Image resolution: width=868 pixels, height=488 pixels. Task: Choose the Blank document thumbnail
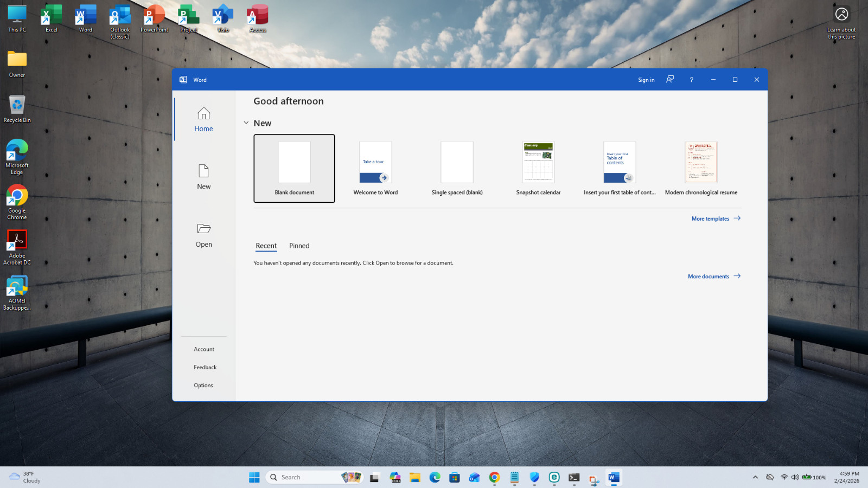tap(294, 168)
